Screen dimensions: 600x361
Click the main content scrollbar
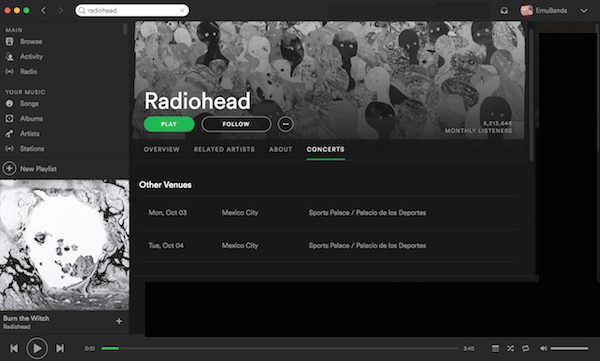pyautogui.click(x=531, y=94)
